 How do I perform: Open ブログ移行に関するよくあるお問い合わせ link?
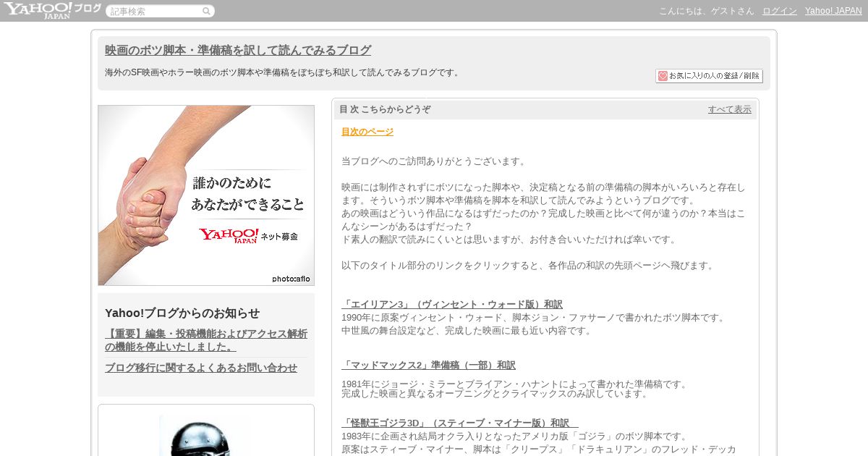click(x=201, y=368)
